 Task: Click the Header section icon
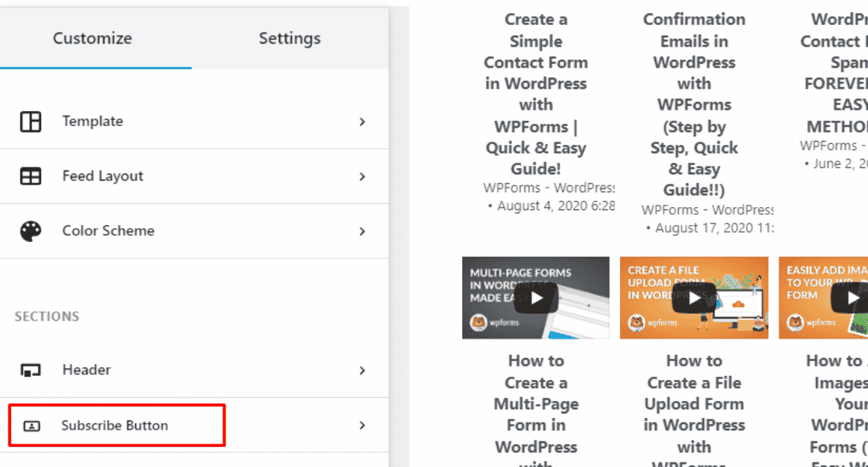pyautogui.click(x=30, y=370)
